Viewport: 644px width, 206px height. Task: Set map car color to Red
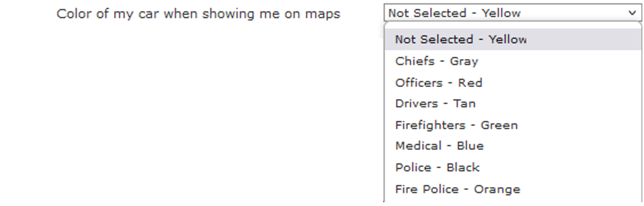[x=513, y=83]
